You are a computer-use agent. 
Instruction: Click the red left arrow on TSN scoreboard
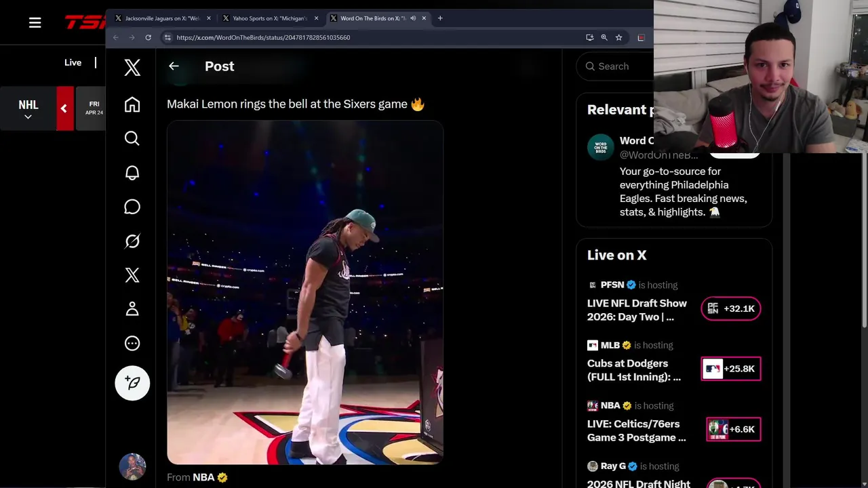tap(64, 108)
